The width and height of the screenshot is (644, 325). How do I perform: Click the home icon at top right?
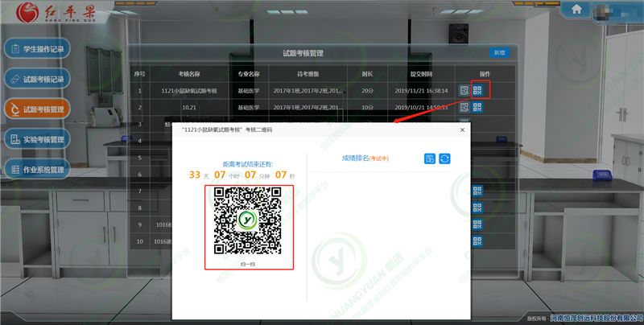576,10
